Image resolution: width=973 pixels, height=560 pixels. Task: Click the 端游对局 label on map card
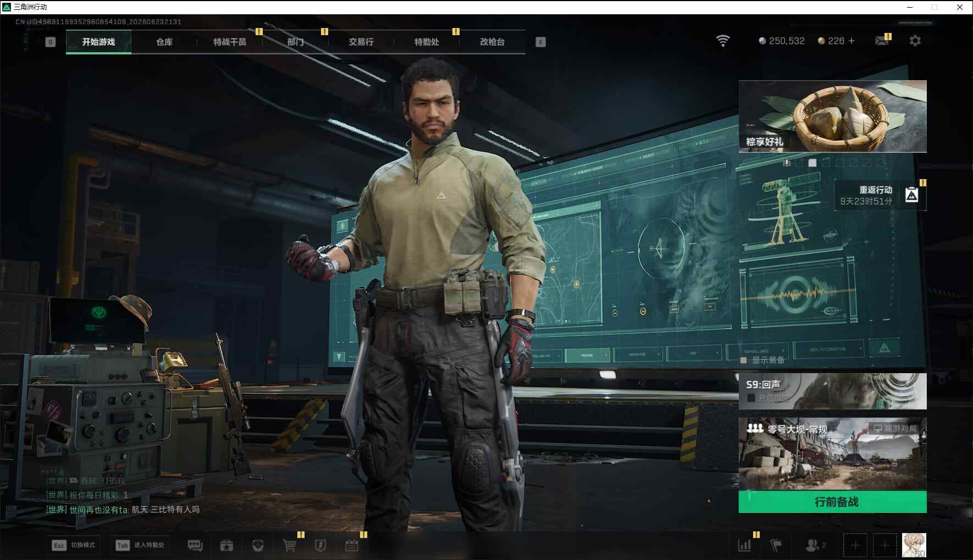(x=895, y=428)
